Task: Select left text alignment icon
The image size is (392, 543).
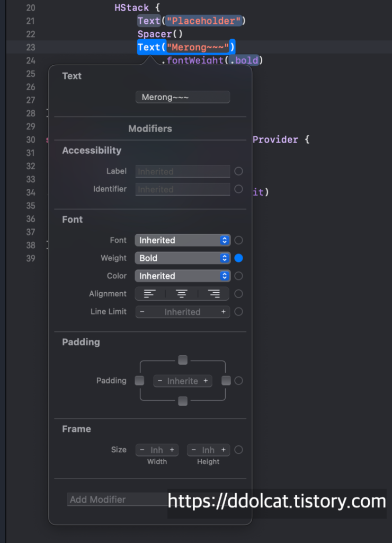Action: pos(150,294)
